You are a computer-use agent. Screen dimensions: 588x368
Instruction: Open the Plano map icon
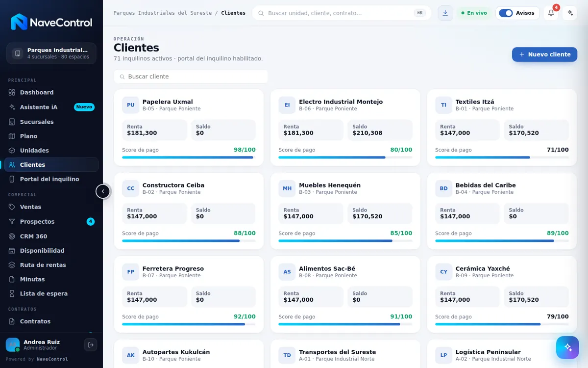(12, 136)
